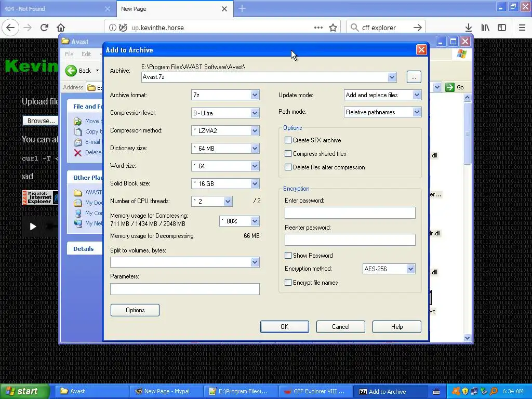532x399 pixels.
Task: Click the Enter password field
Action: tap(350, 212)
